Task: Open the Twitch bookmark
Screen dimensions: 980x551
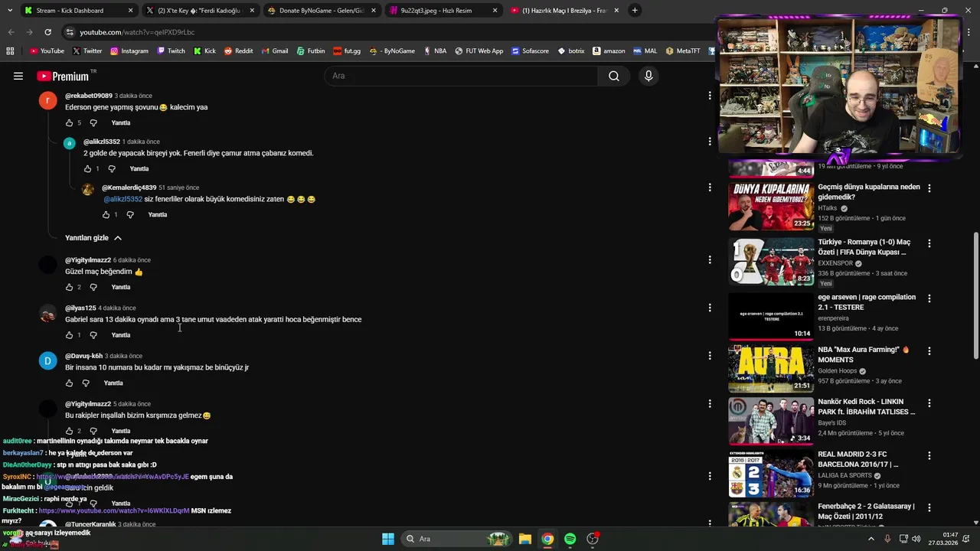Action: point(171,51)
